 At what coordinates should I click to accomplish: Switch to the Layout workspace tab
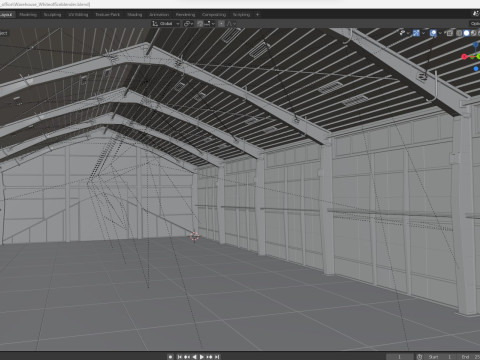tap(6, 15)
